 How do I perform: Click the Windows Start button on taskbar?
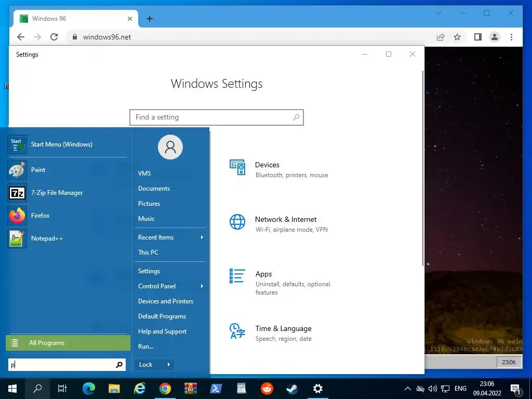[12, 389]
